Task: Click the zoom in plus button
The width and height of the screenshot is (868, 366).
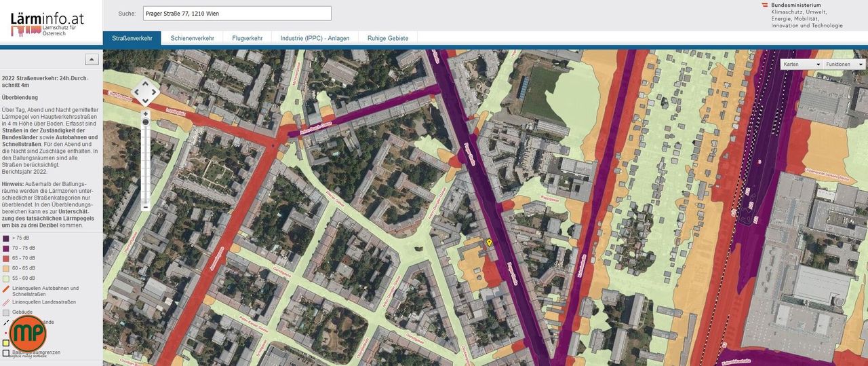Action: (145, 114)
